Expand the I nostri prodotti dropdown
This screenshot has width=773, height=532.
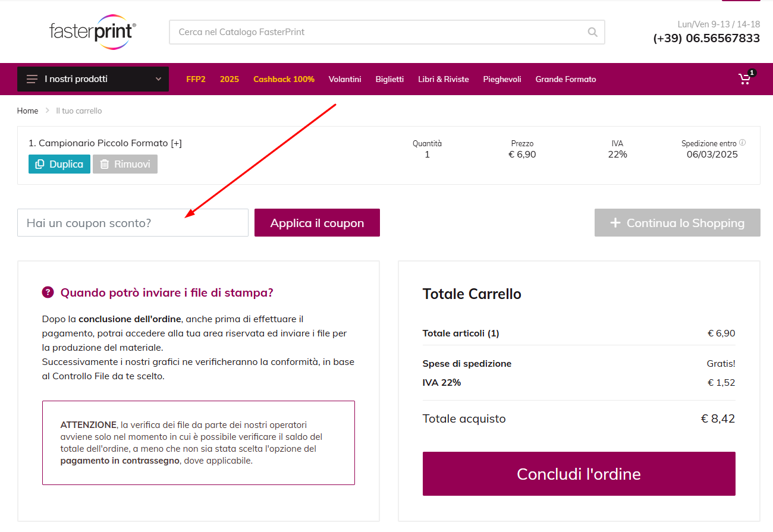point(158,78)
